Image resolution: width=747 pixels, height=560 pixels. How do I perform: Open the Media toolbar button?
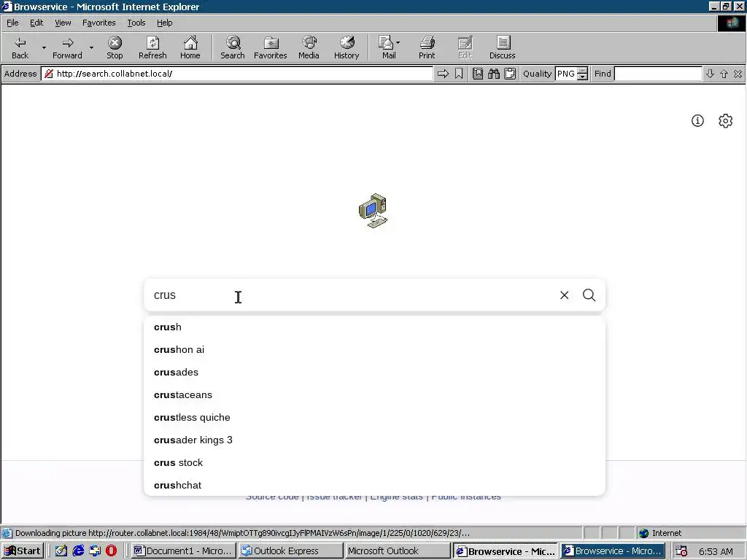(x=309, y=47)
